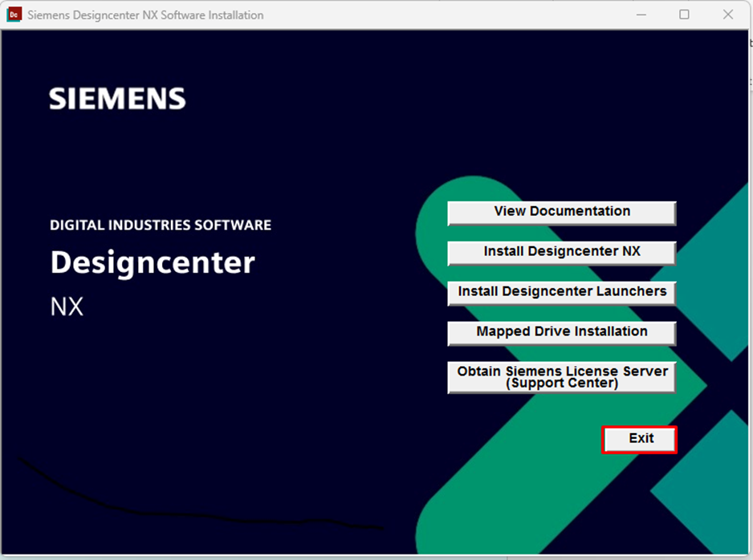Close the Siemens installation window
The image size is (753, 560).
tap(728, 14)
